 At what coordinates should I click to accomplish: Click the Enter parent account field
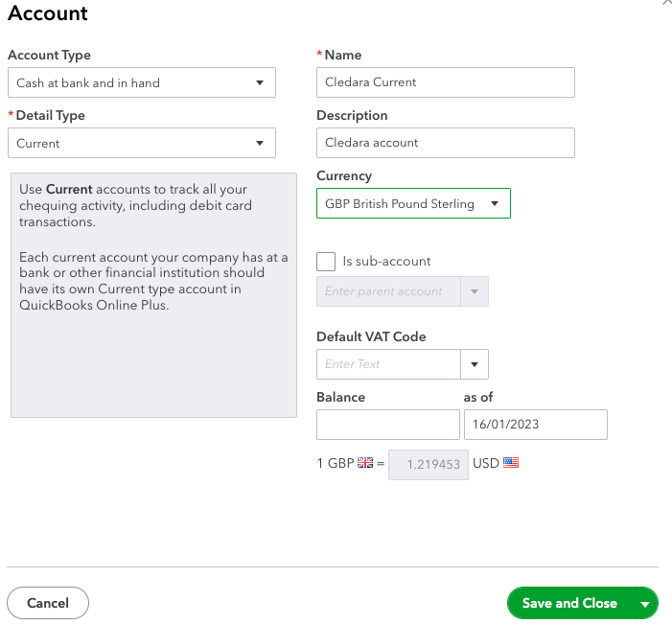pos(388,291)
